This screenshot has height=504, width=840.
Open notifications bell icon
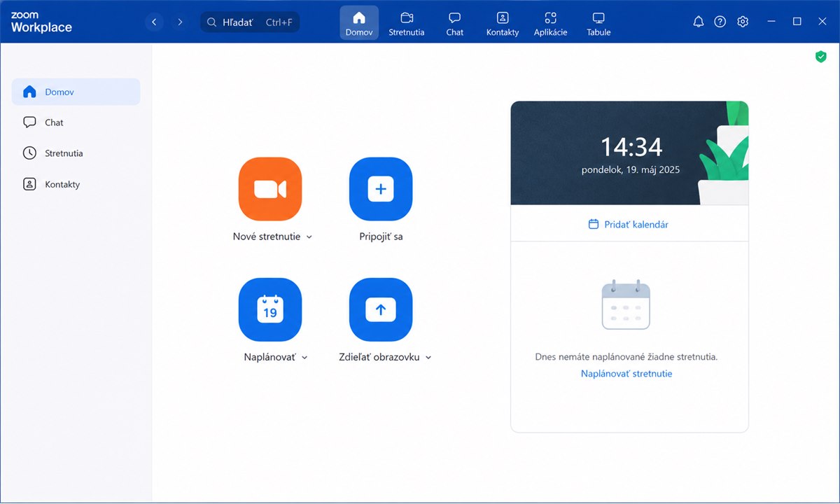[x=698, y=22]
